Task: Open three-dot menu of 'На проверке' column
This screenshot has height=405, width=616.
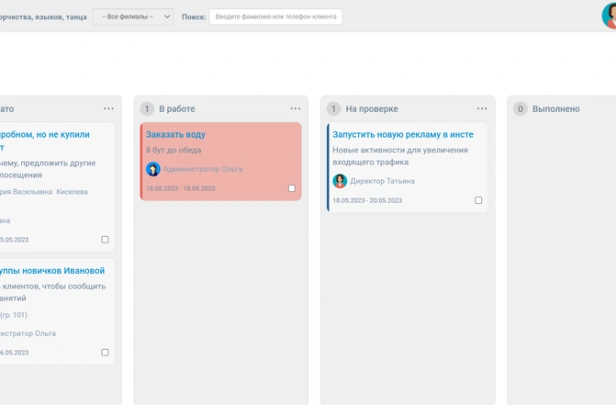Action: tap(482, 109)
